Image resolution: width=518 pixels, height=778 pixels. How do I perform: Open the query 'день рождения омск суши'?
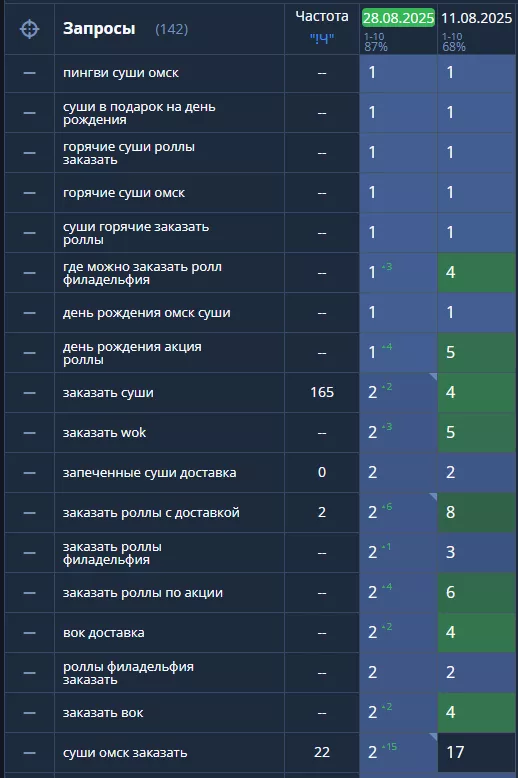click(x=146, y=313)
